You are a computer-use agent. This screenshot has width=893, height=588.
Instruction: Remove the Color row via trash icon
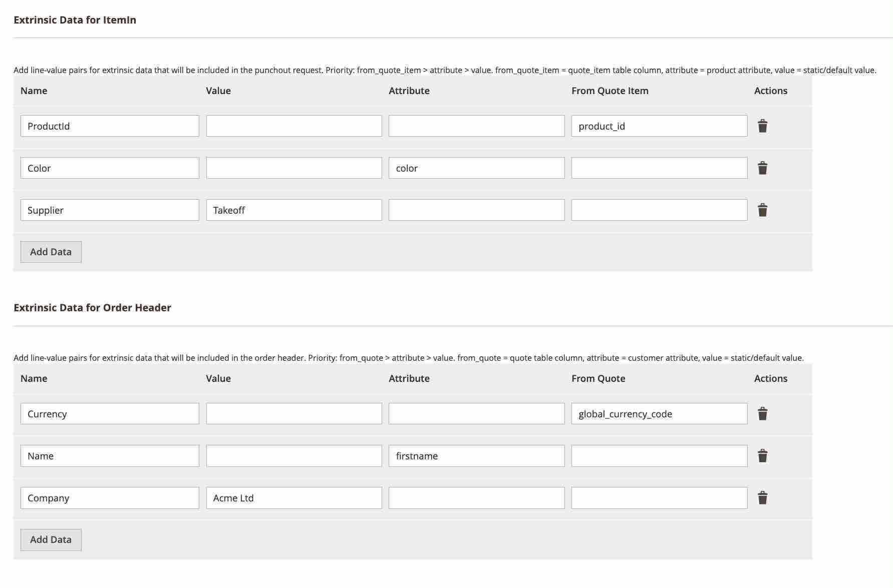tap(762, 168)
